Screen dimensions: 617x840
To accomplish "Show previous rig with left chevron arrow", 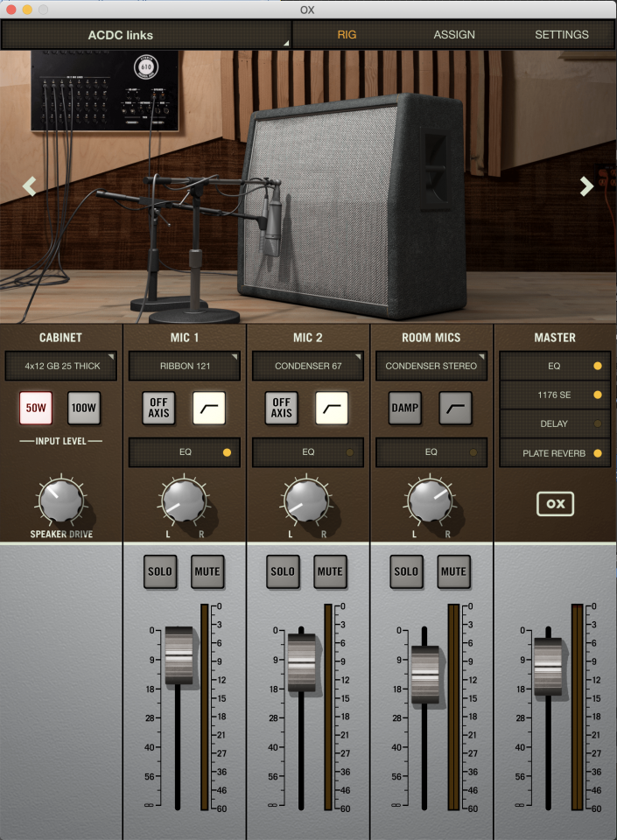I will click(30, 185).
